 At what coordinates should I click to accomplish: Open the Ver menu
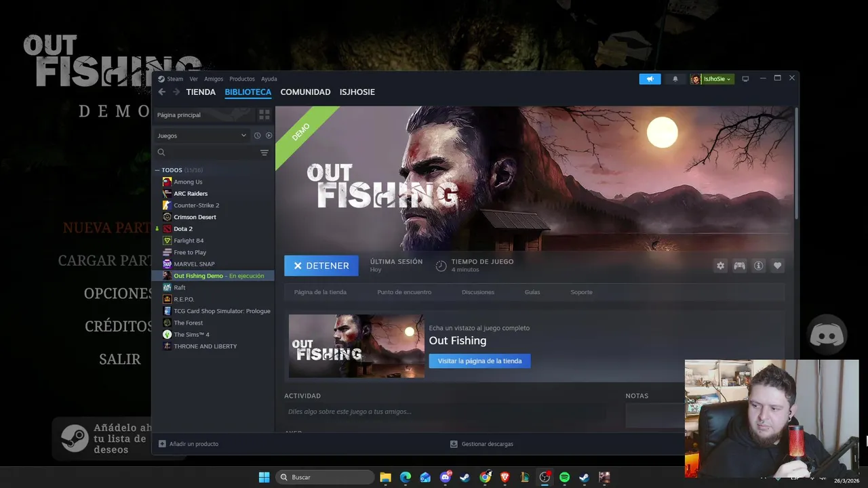coord(193,79)
